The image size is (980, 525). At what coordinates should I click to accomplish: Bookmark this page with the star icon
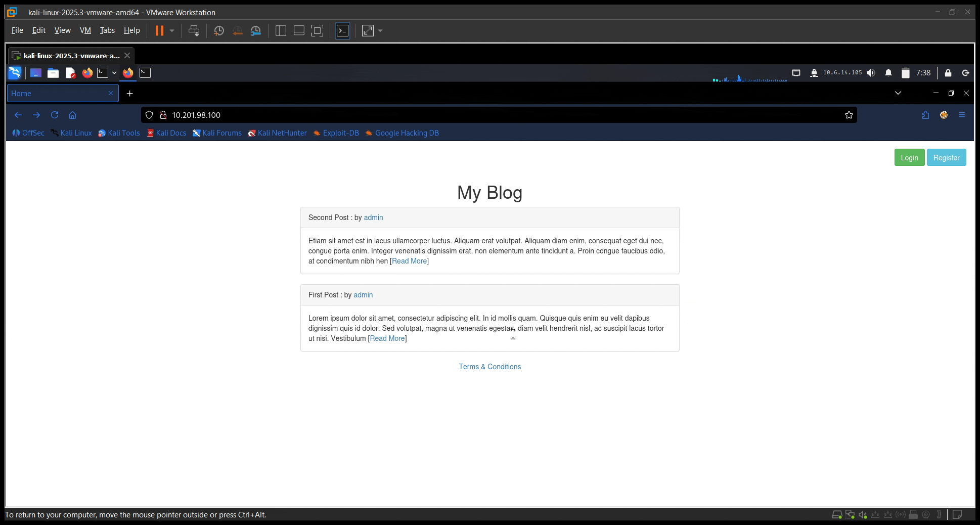point(849,115)
